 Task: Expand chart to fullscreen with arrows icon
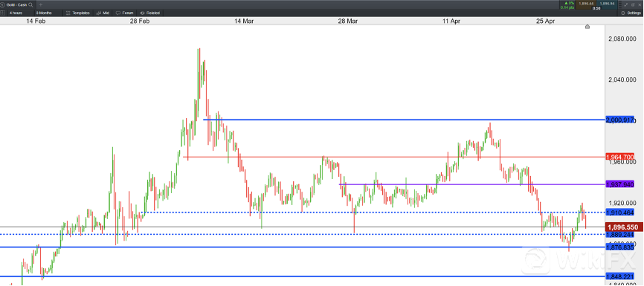[626, 4]
